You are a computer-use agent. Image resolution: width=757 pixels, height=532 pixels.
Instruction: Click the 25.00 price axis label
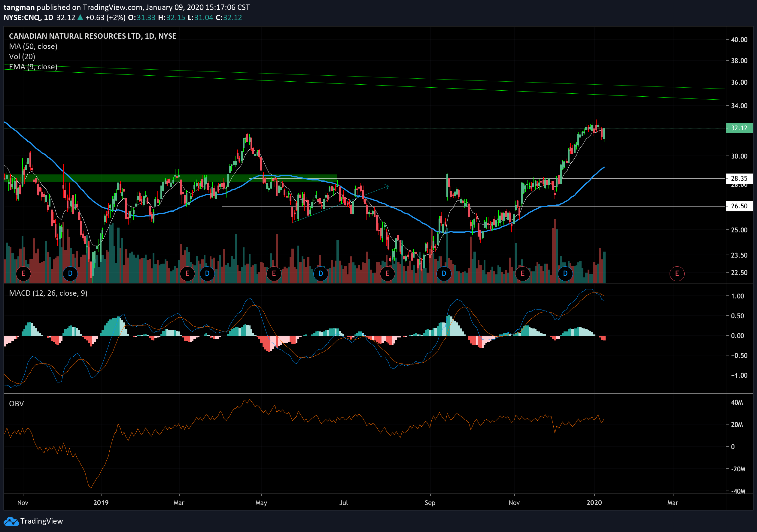739,230
